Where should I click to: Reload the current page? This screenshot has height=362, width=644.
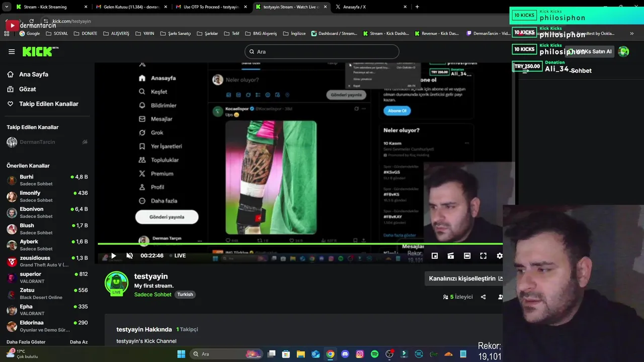[x=31, y=21]
